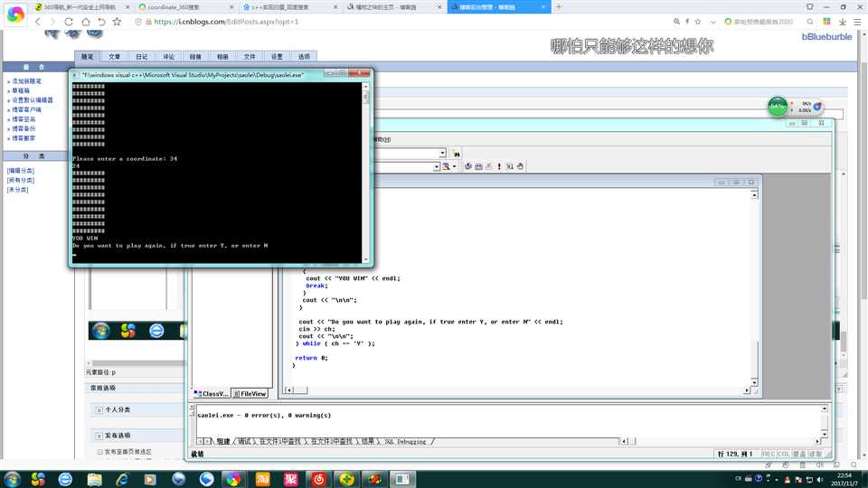The width and height of the screenshot is (868, 488).
Task: Click the red exclamation Execute Program icon
Action: coord(499,166)
